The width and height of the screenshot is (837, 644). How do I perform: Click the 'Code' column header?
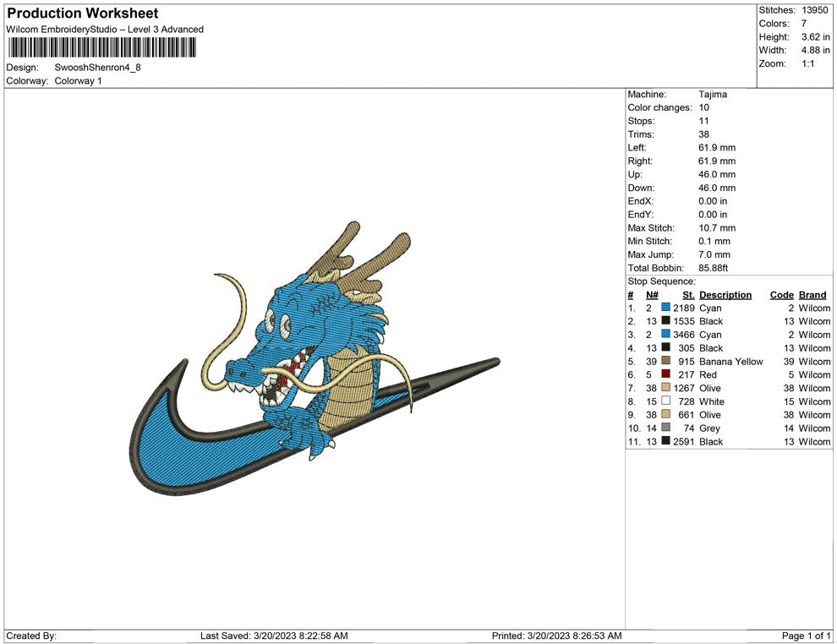tap(781, 294)
